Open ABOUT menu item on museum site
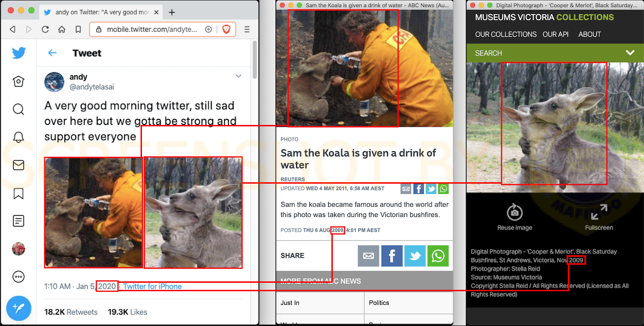The width and height of the screenshot is (644, 326). click(590, 34)
